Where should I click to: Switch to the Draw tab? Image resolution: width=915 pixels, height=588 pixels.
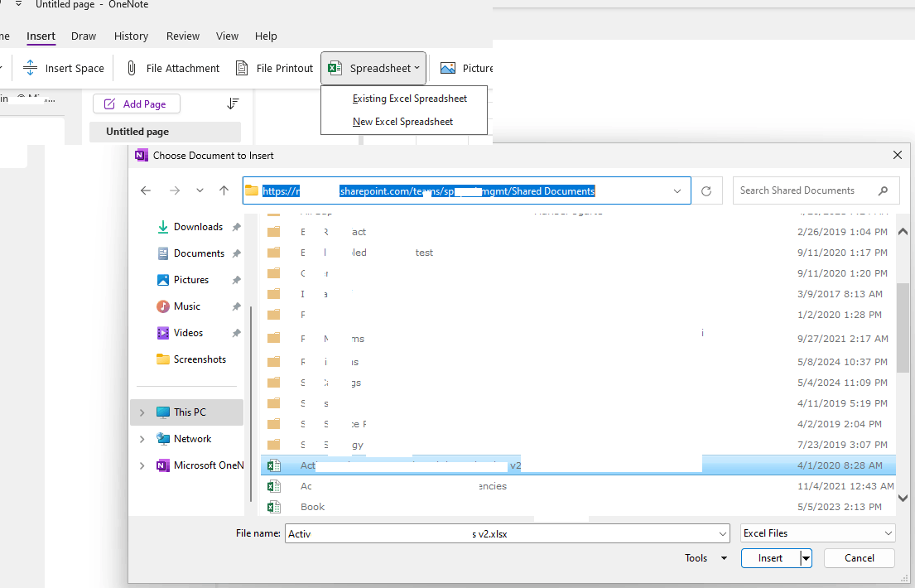tap(84, 36)
